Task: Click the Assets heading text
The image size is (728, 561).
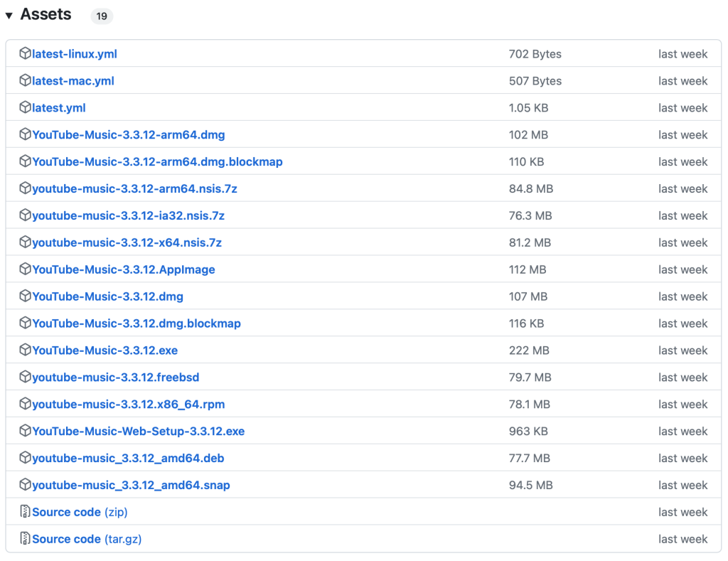Action: click(x=45, y=15)
